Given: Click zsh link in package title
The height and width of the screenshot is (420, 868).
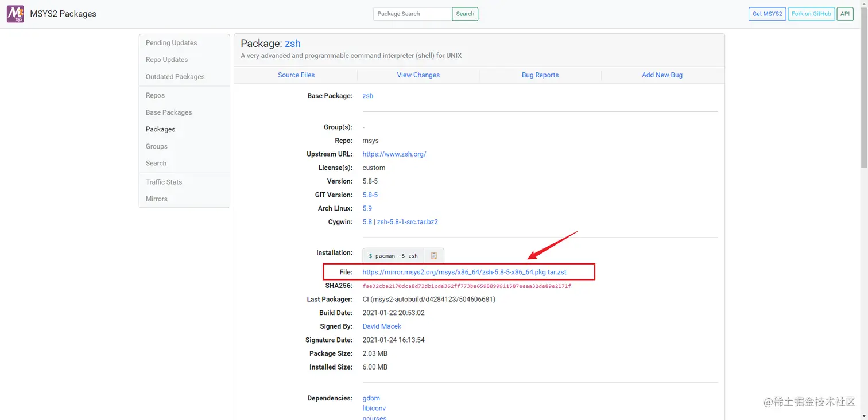Looking at the screenshot, I should click(293, 44).
